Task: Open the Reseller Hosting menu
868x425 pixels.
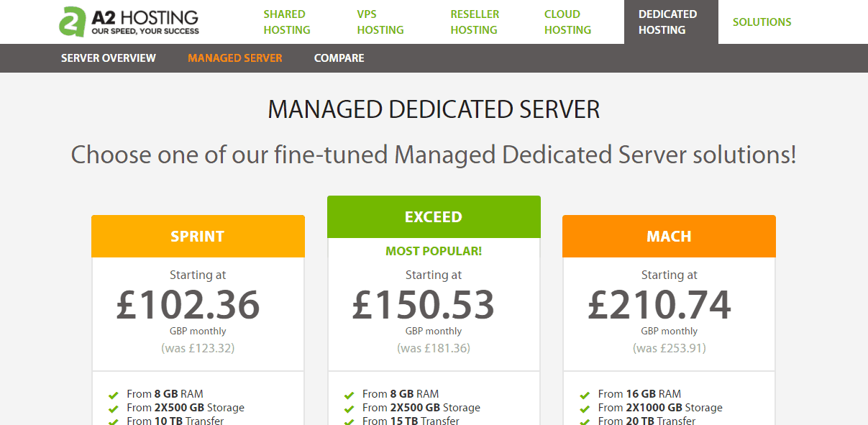Action: (x=475, y=22)
